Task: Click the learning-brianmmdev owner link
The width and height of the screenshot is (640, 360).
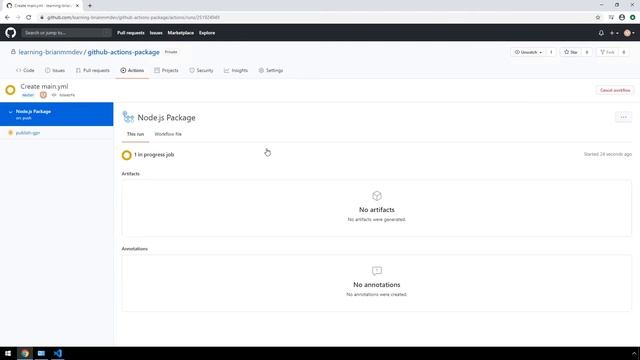Action: [50, 52]
